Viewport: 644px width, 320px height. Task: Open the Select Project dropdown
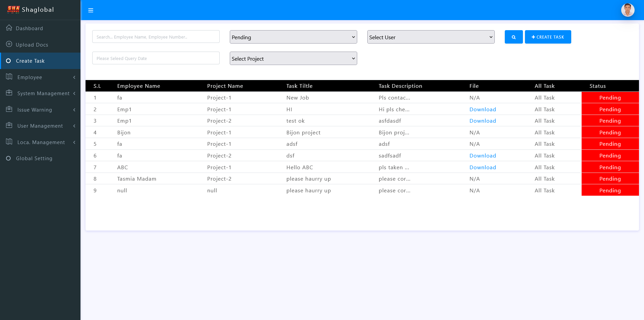293,58
